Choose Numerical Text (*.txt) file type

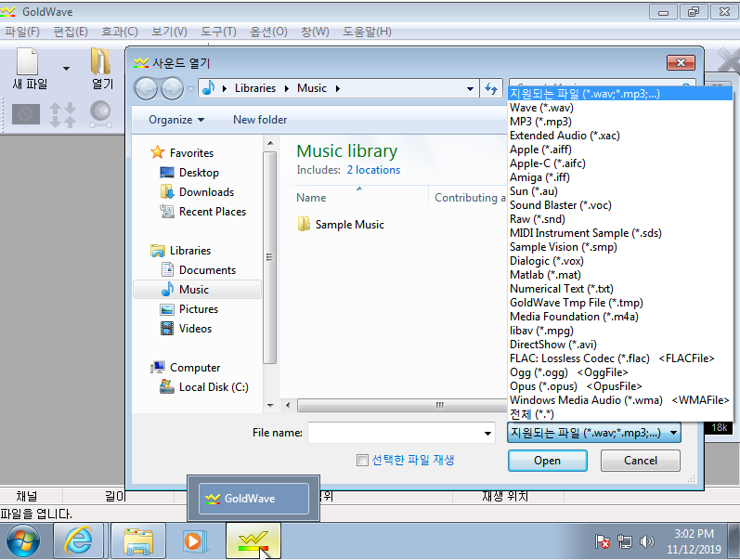620,289
